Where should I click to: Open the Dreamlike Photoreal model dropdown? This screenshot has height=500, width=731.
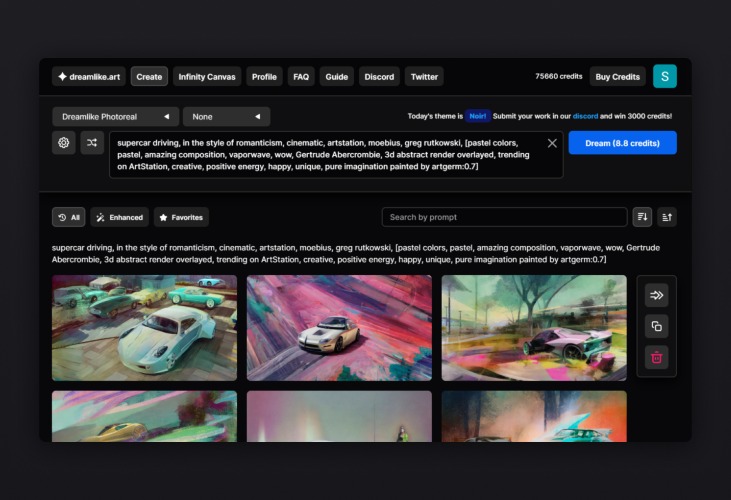pos(116,116)
